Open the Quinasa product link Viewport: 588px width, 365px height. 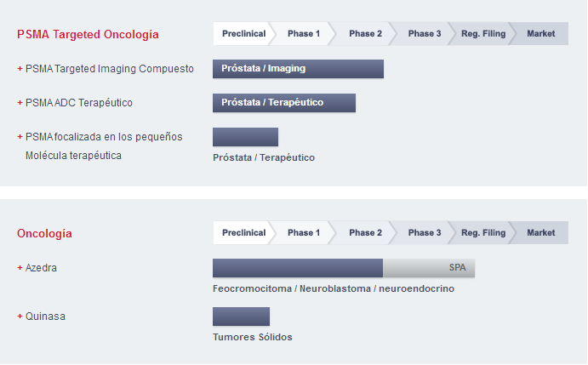coord(45,317)
